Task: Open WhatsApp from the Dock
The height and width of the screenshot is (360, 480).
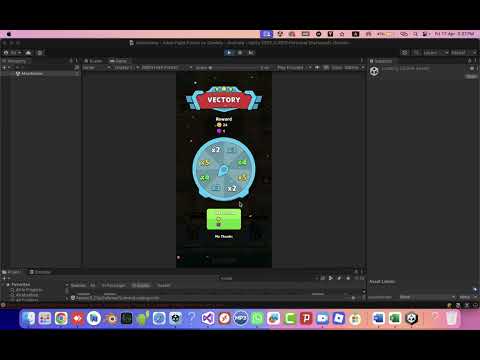Action: coord(257,318)
